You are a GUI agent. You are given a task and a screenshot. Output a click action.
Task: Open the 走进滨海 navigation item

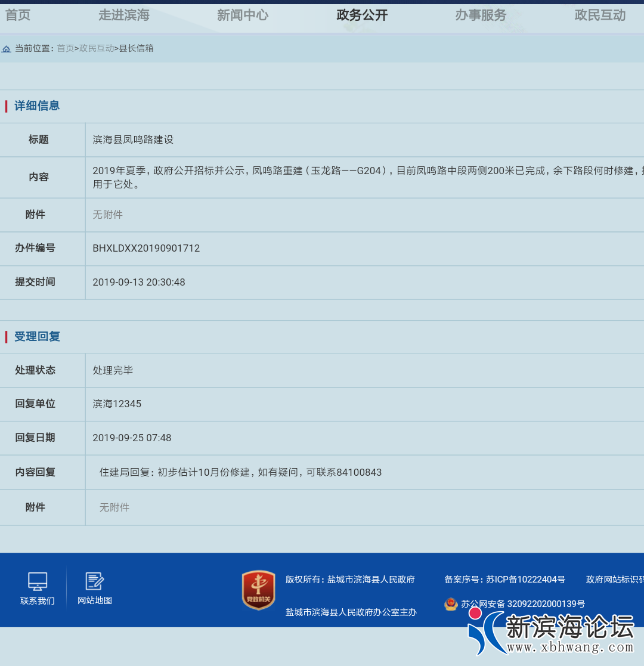point(124,16)
